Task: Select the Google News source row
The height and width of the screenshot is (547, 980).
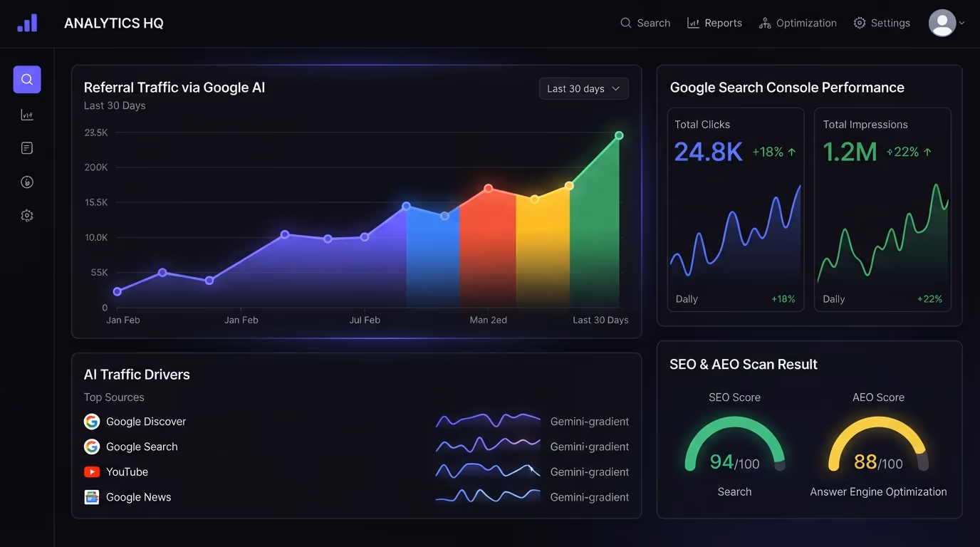Action: pos(356,497)
